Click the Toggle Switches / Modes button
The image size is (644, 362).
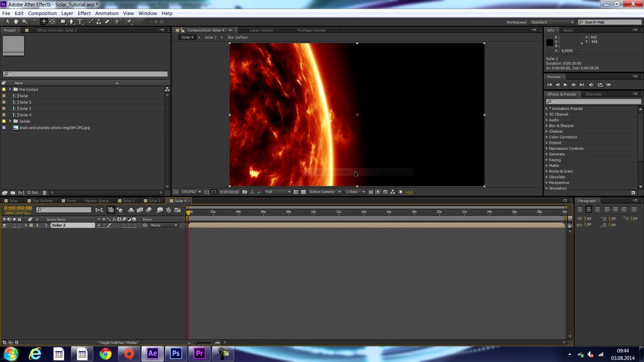[118, 343]
